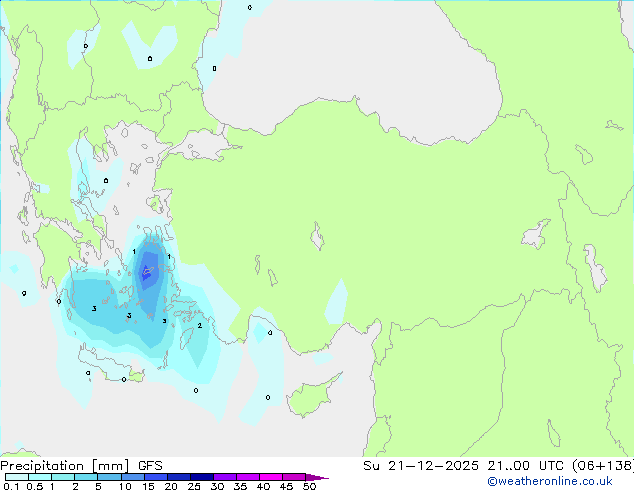Select the GFS model label

click(x=150, y=466)
